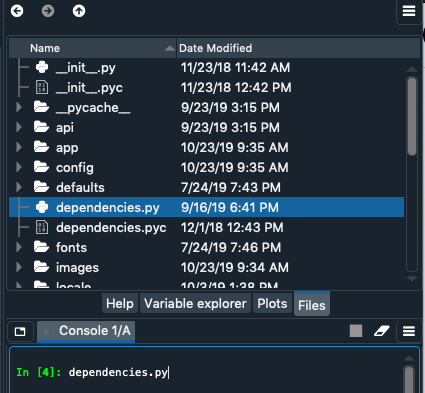Click the console vertical scrollbar thumb
425x393 pixels.
(x=409, y=380)
